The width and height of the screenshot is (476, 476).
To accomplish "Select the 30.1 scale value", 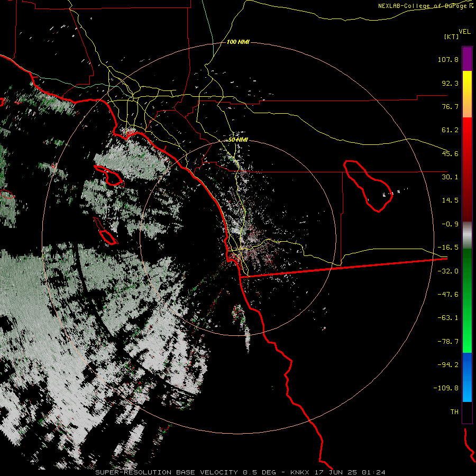I will click(450, 177).
